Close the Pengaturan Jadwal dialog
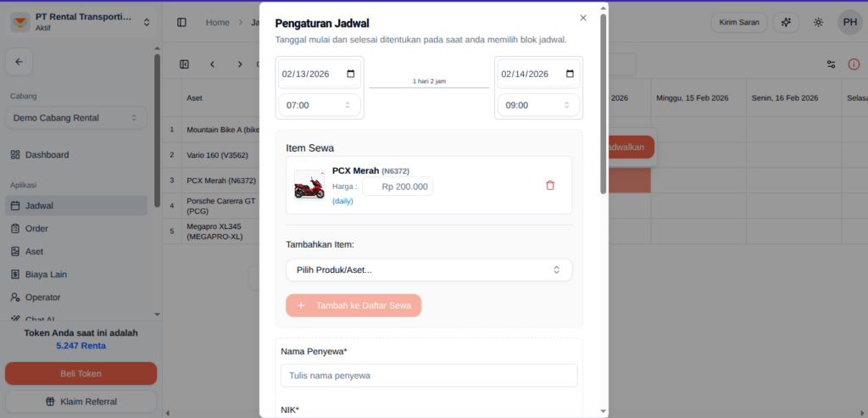This screenshot has height=418, width=868. pos(582,18)
